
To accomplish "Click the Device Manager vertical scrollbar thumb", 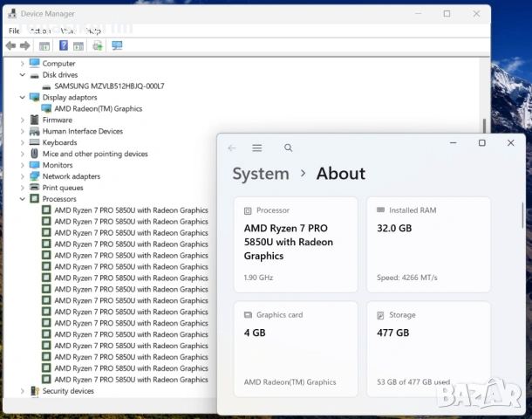I will tap(484, 126).
